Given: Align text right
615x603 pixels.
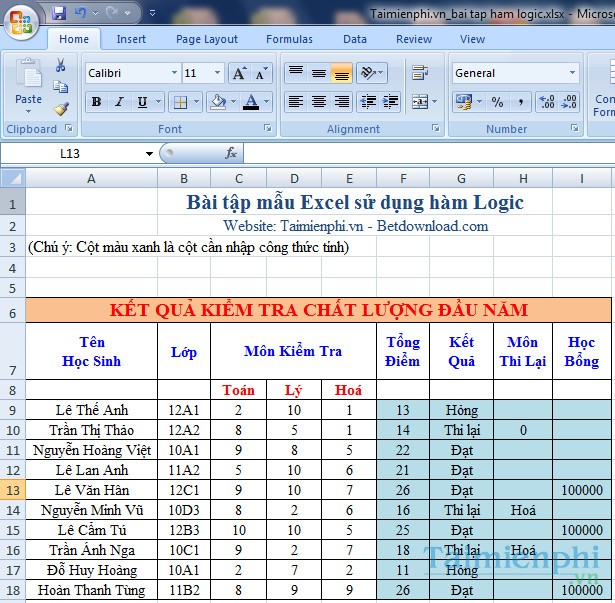Looking at the screenshot, I should click(342, 102).
